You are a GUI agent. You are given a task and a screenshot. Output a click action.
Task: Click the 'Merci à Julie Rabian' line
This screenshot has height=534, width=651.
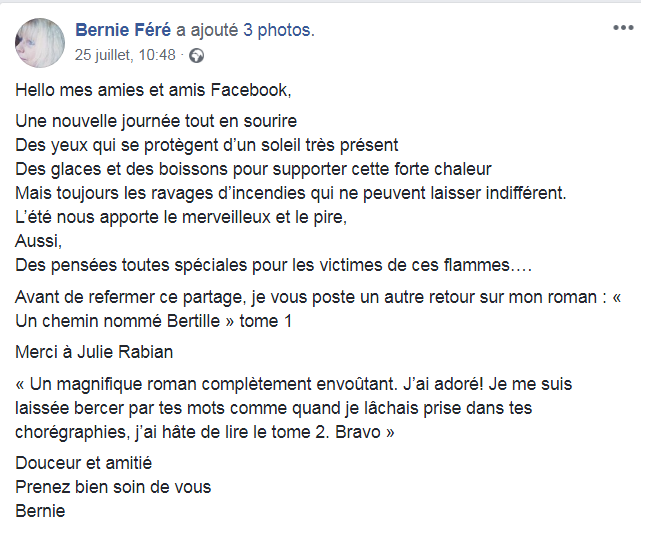point(94,352)
